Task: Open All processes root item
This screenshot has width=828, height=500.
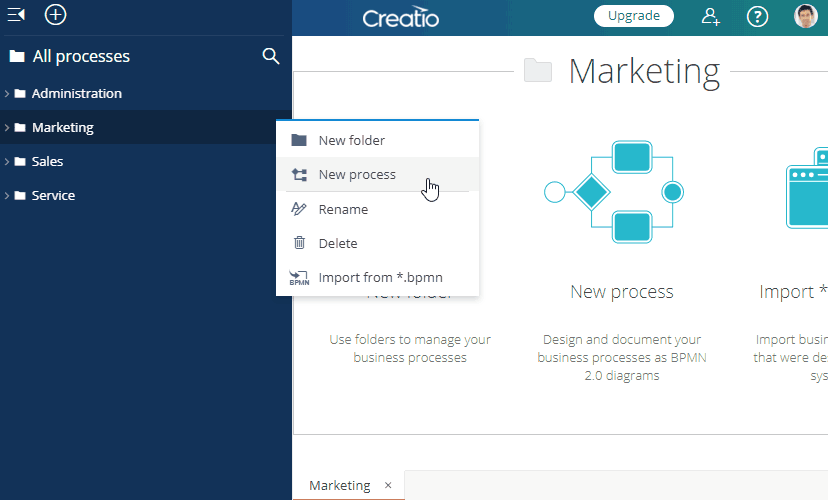Action: point(81,56)
